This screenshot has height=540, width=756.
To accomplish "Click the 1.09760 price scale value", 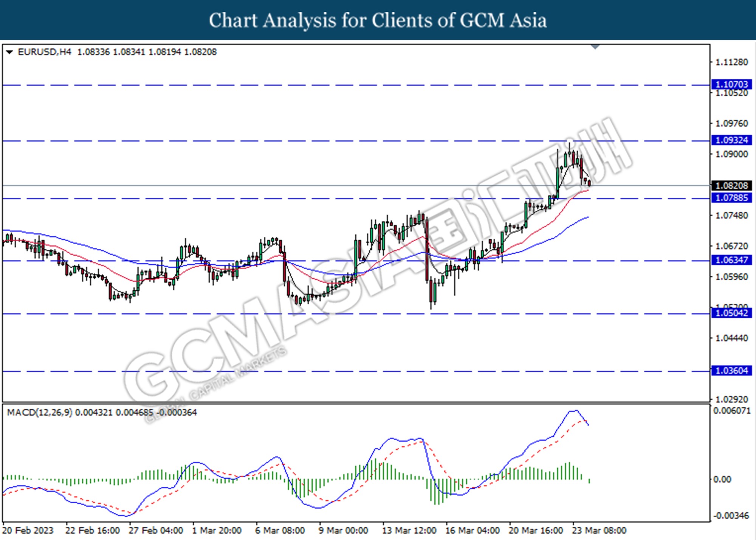I will [x=732, y=124].
